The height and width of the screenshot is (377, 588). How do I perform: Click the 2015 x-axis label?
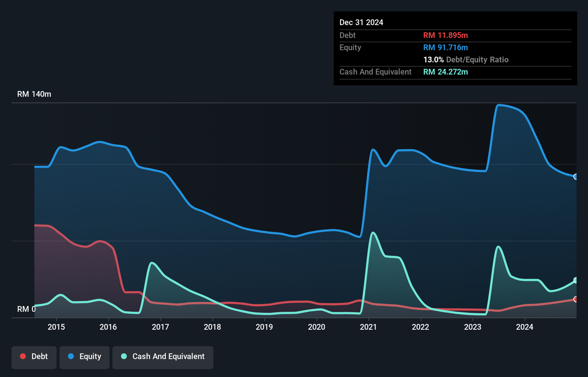coord(56,327)
